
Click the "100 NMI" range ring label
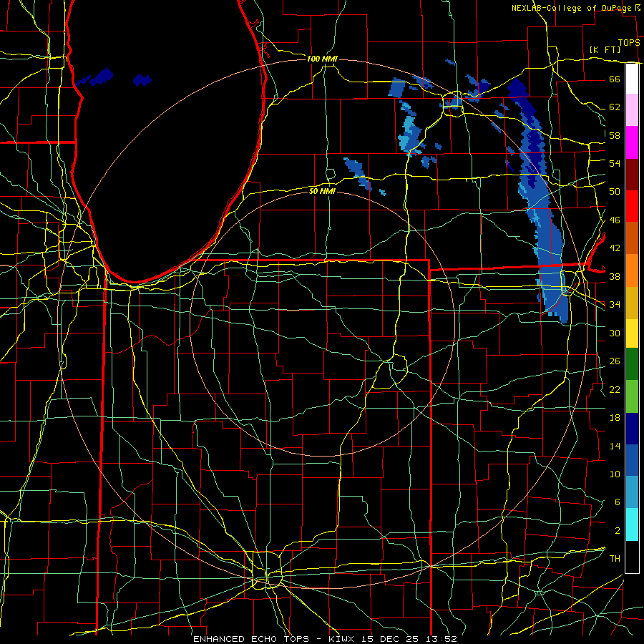tap(322, 59)
